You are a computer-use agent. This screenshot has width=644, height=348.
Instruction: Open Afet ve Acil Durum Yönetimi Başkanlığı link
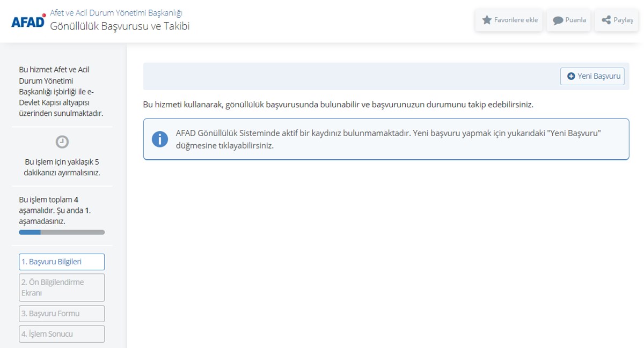point(116,12)
